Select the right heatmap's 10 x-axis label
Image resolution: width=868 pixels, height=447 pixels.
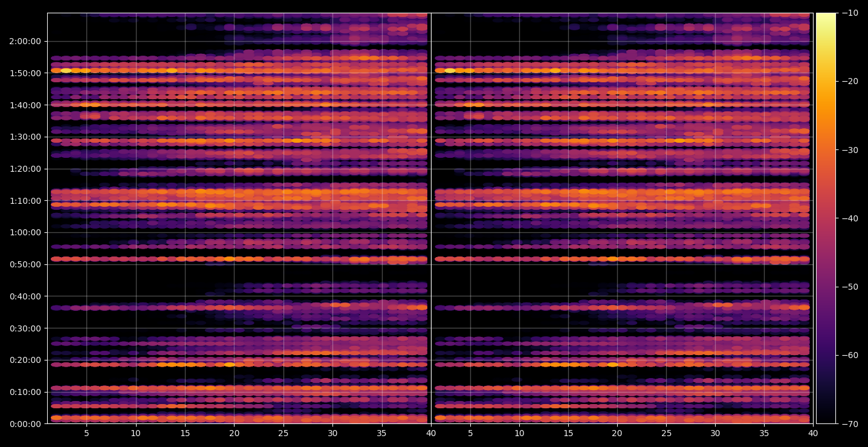tap(519, 433)
